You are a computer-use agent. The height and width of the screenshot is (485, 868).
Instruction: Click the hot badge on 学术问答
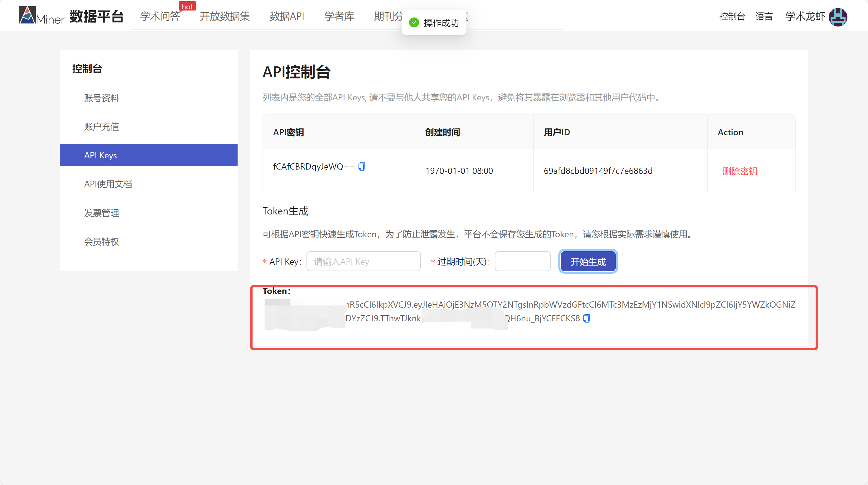[x=187, y=7]
